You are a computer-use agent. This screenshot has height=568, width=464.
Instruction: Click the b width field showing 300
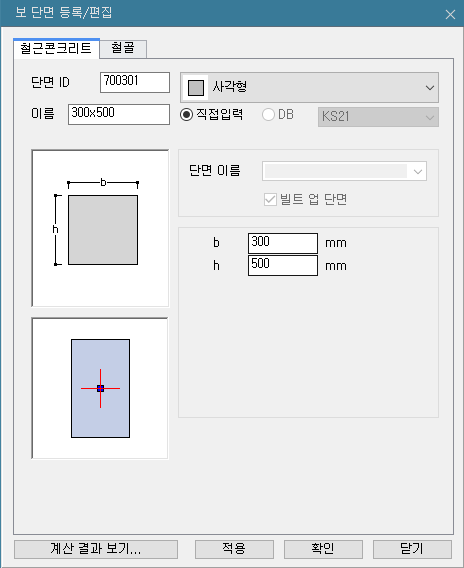283,243
